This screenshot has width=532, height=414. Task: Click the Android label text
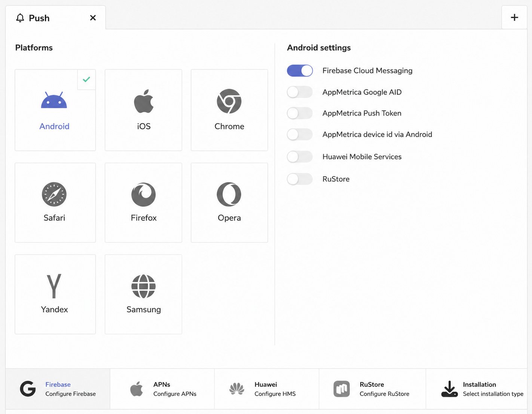(54, 126)
